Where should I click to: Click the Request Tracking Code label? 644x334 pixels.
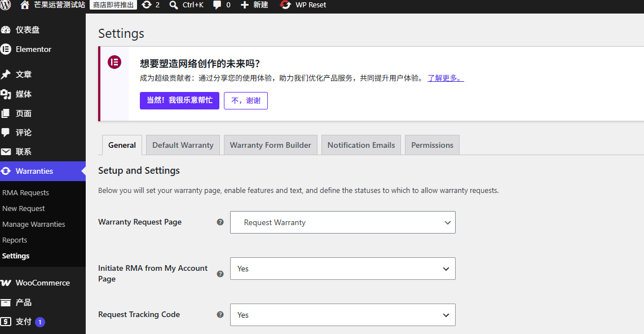click(x=139, y=314)
